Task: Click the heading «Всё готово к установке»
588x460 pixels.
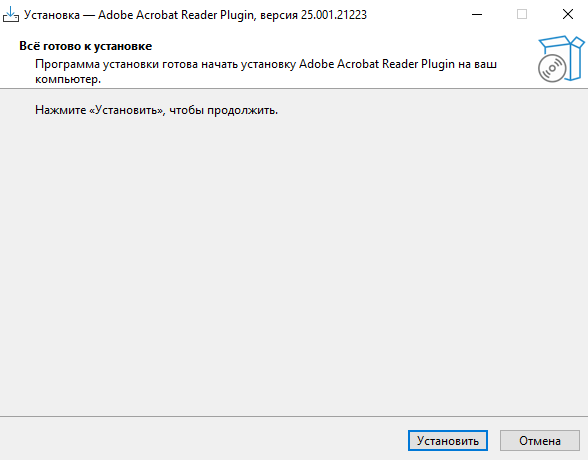Action: tap(86, 46)
